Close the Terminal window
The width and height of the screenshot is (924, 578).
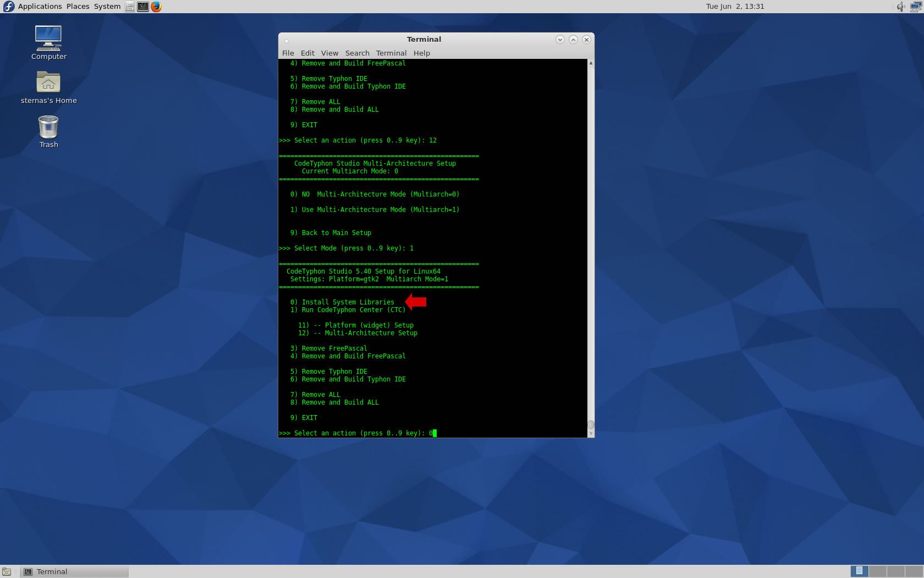coord(586,40)
